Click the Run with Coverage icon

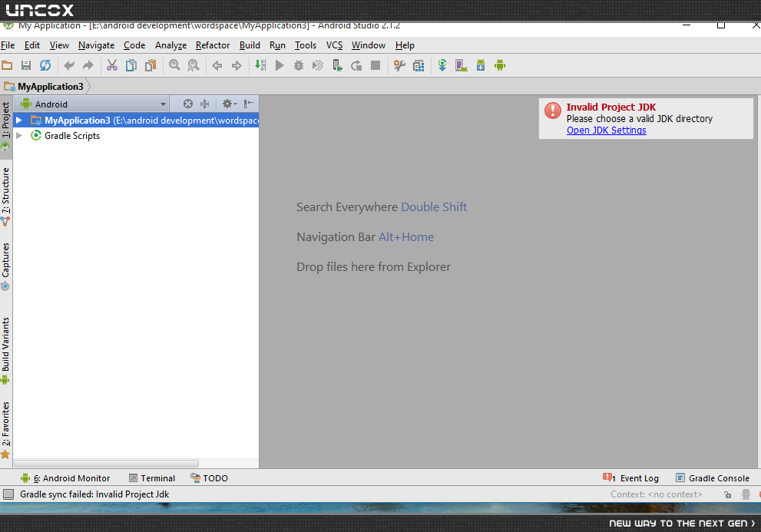pyautogui.click(x=318, y=65)
